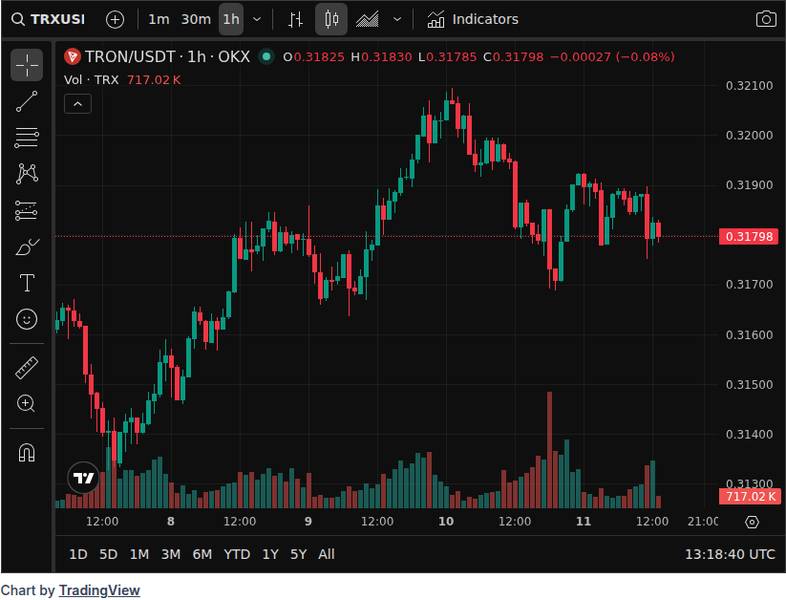Take a chart snapshot with camera icon

[x=765, y=20]
